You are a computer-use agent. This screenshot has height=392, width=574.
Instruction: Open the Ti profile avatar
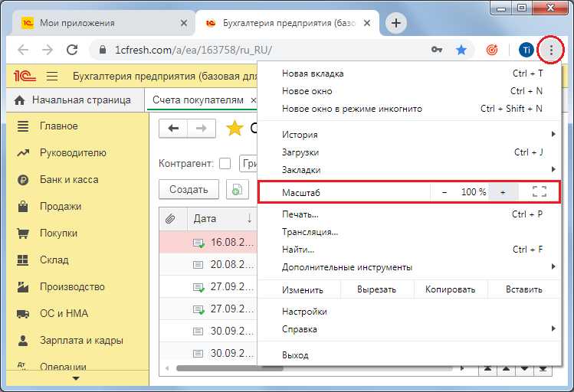coord(526,50)
